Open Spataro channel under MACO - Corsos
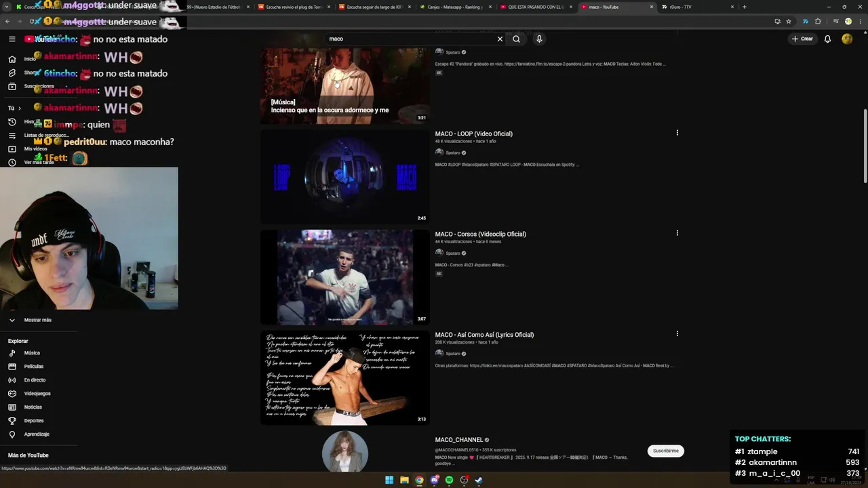 click(452, 253)
